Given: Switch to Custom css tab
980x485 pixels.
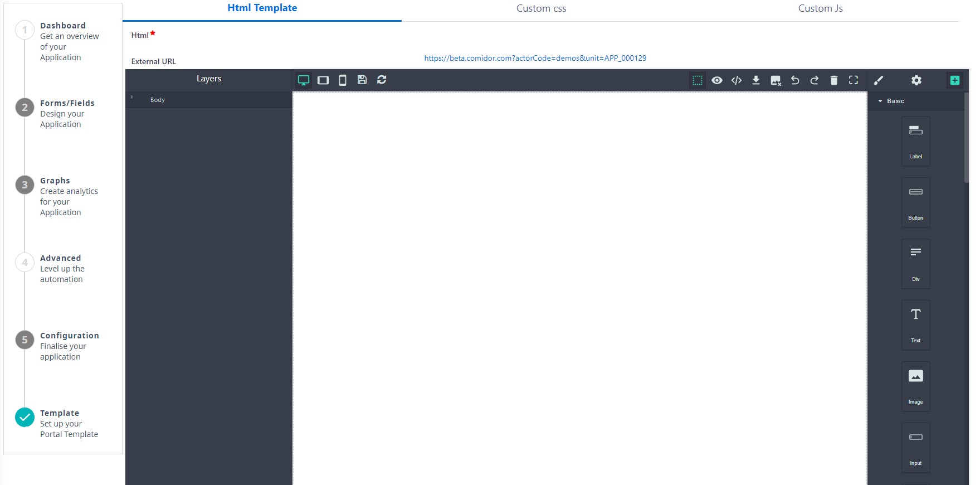Looking at the screenshot, I should coord(541,8).
